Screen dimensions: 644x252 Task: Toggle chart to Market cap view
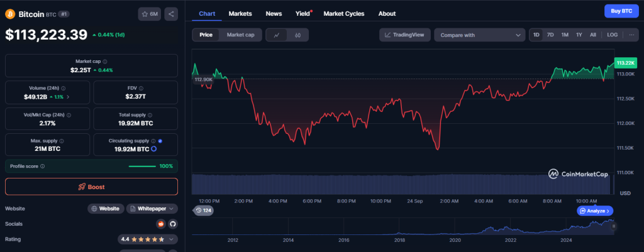240,35
